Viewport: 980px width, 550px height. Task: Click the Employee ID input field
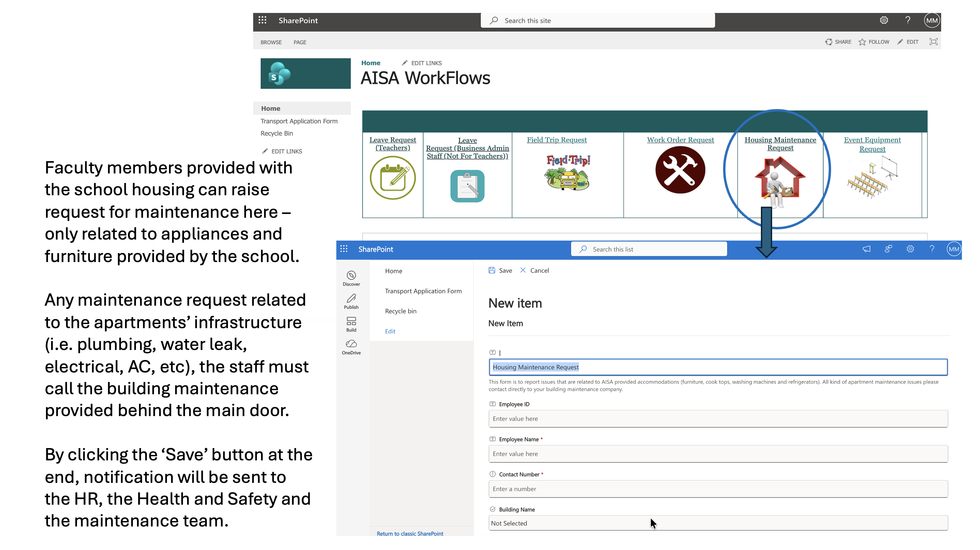click(x=718, y=418)
